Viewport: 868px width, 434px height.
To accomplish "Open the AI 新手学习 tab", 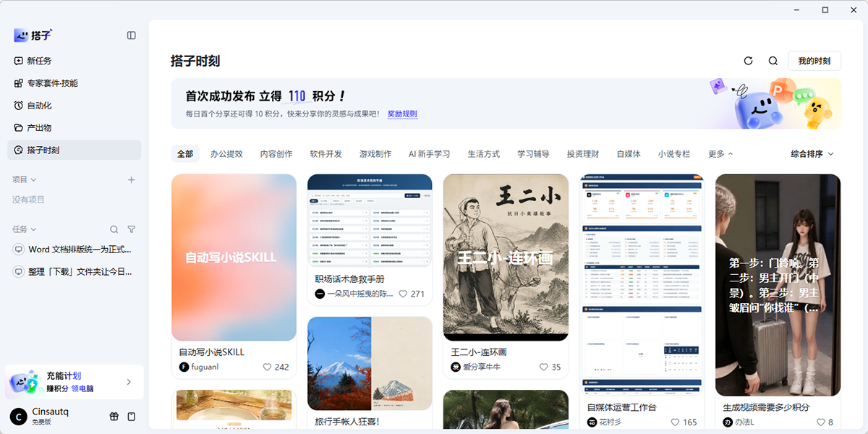I will [x=429, y=154].
